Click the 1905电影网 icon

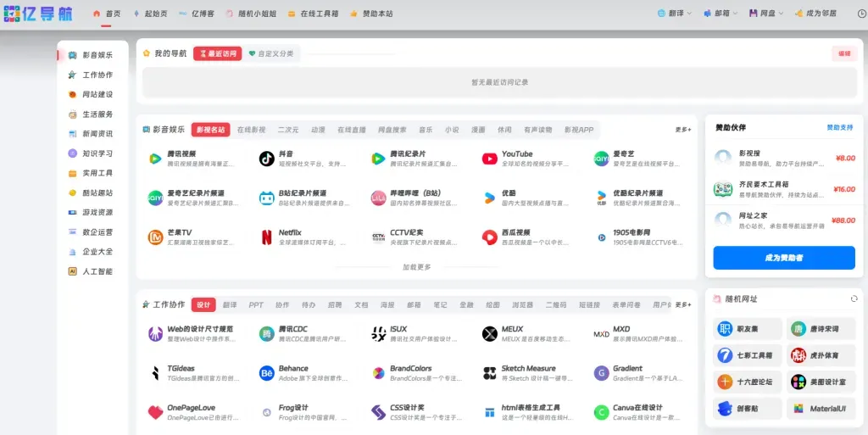(601, 237)
